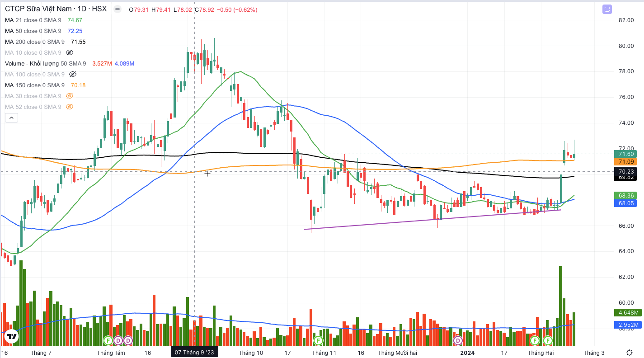Click the 80.00 price scale value

[x=626, y=46]
